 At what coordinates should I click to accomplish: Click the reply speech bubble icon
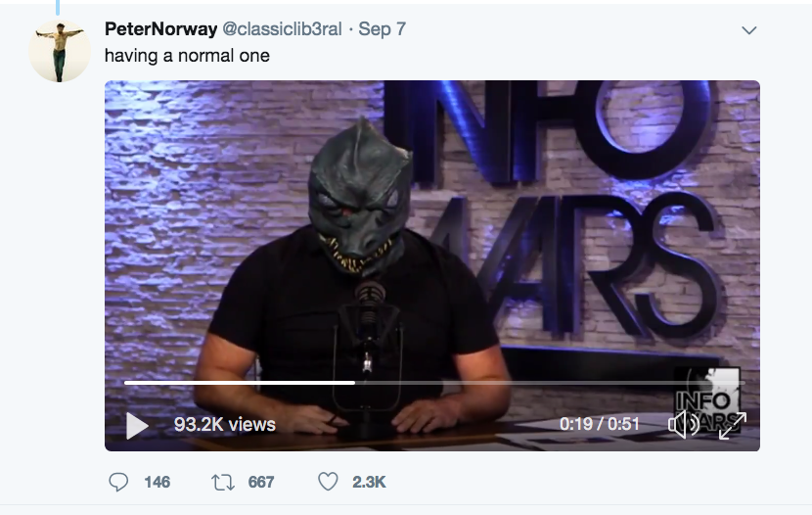118,482
